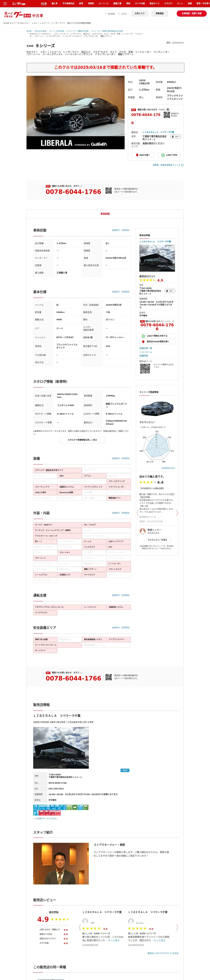Screen dimensions: 210x980
Task: Go to previous 販売店レビュー card
Action: pyautogui.click(x=80, y=928)
